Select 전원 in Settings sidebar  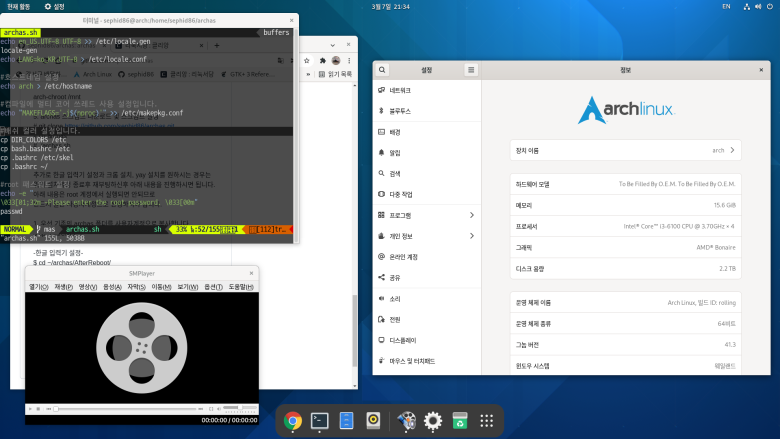pyautogui.click(x=427, y=320)
